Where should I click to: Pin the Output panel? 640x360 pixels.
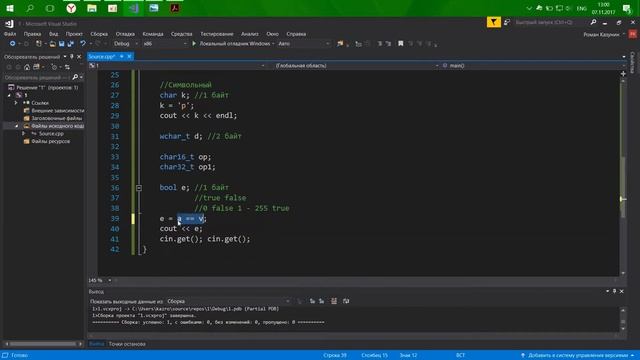point(615,291)
